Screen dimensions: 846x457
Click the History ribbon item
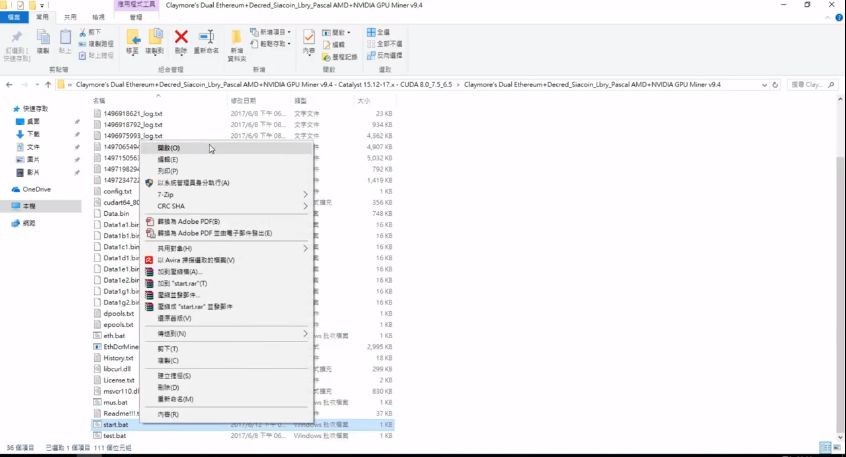[339, 56]
